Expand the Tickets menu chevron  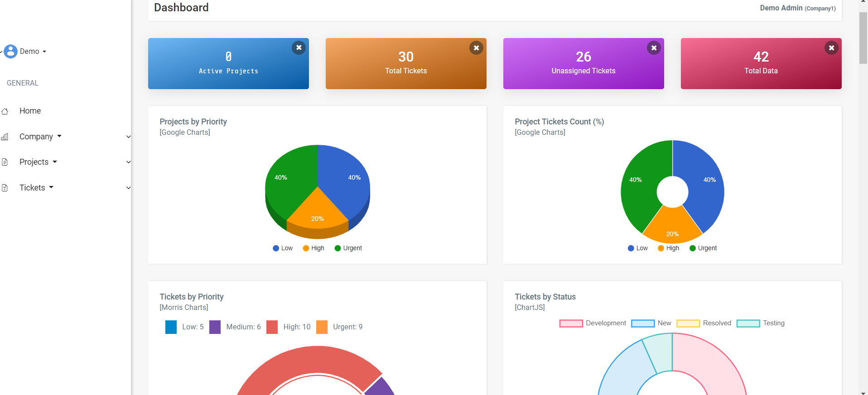129,188
